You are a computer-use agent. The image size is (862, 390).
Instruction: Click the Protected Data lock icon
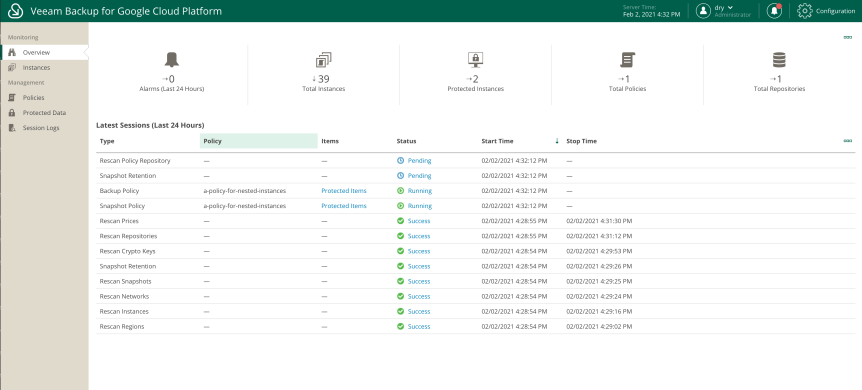(x=12, y=113)
